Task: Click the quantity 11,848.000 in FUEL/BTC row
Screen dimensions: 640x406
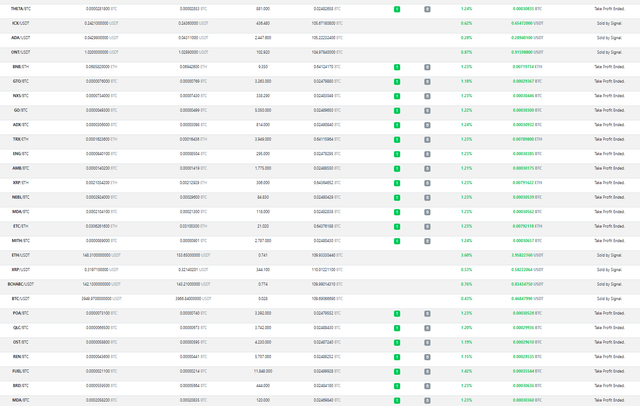Action: click(x=263, y=371)
